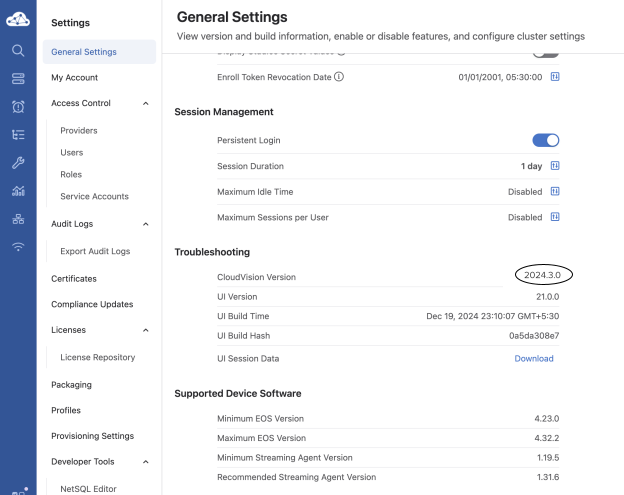This screenshot has width=624, height=495.
Task: Collapse the Developer Tools section
Action: 146,462
